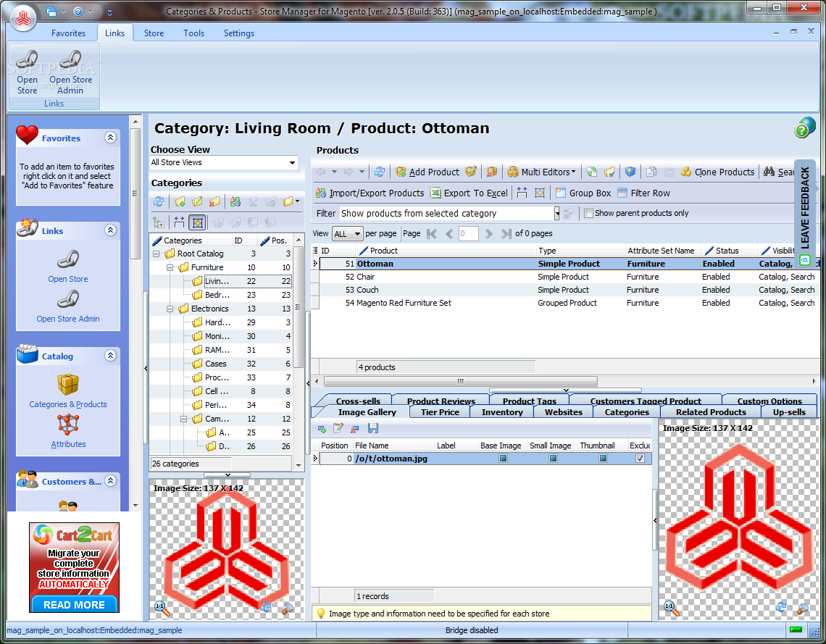Go to the next products page arrow
The width and height of the screenshot is (826, 644).
click(x=489, y=234)
